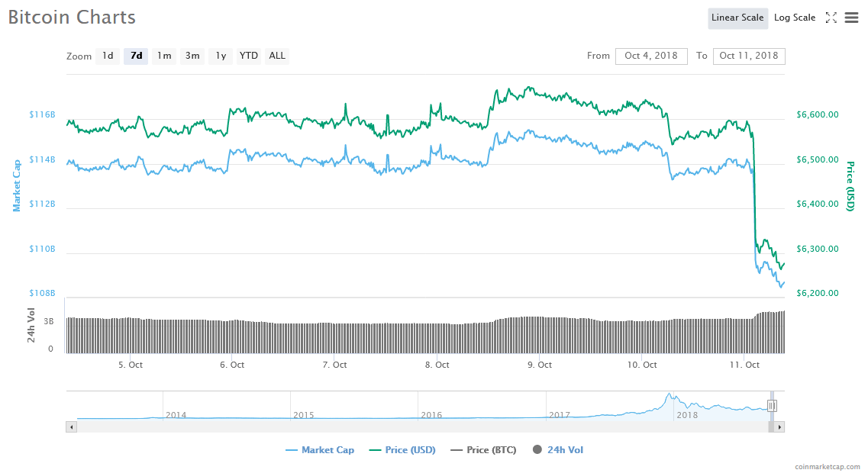This screenshot has height=473, width=868.
Task: Click the Price (USD) axis title
Action: [850, 186]
